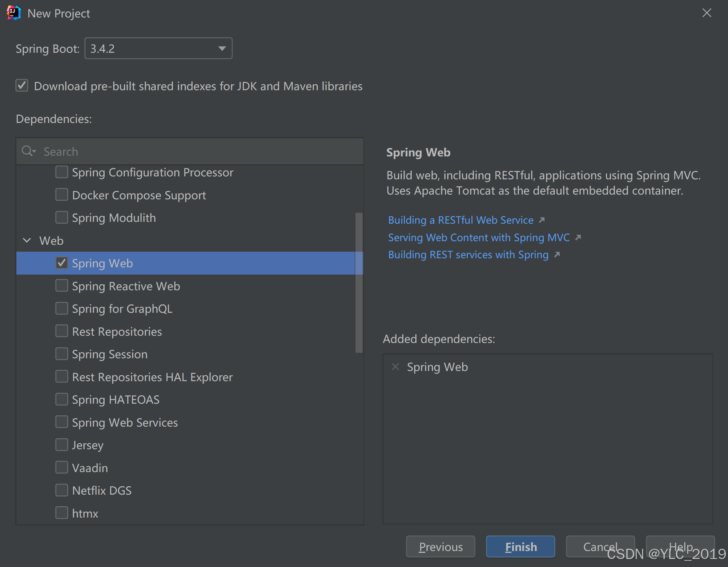
Task: Open the Building a RESTful Web Service link
Action: pos(460,220)
